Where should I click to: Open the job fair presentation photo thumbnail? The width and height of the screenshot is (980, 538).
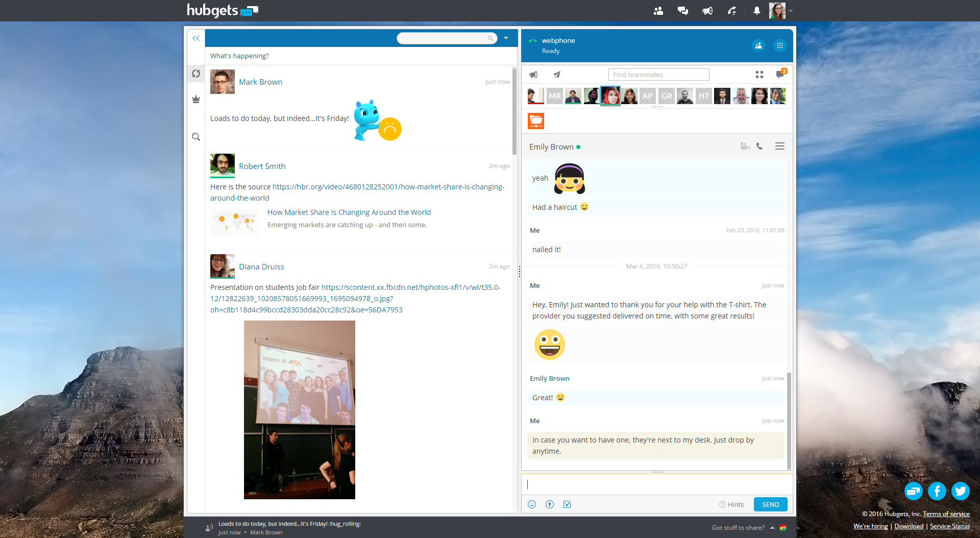click(300, 410)
